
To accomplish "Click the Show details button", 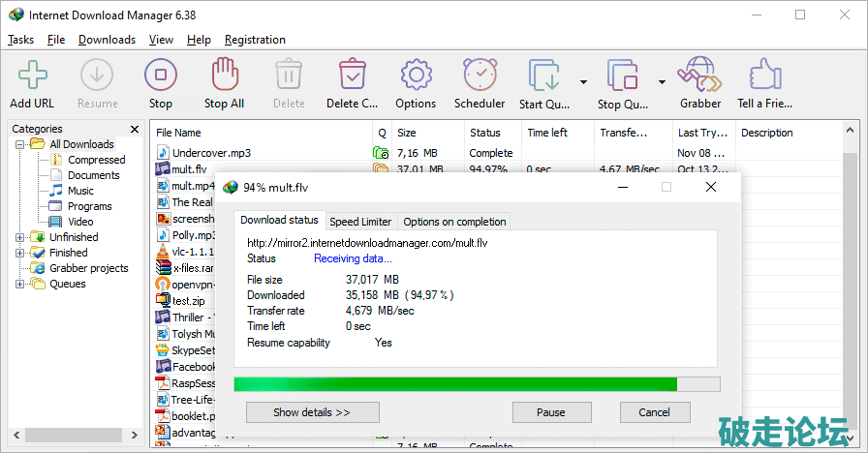I will click(x=312, y=412).
